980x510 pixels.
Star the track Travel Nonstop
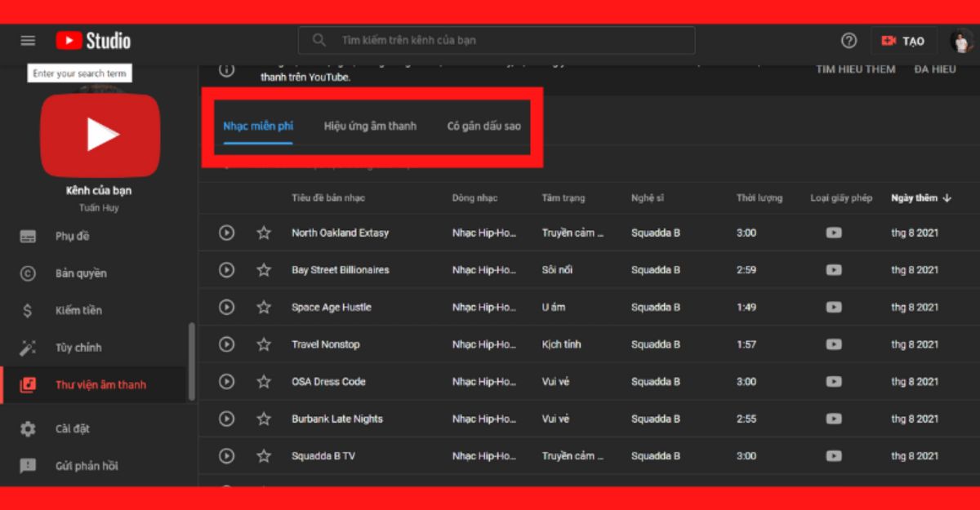[x=264, y=344]
